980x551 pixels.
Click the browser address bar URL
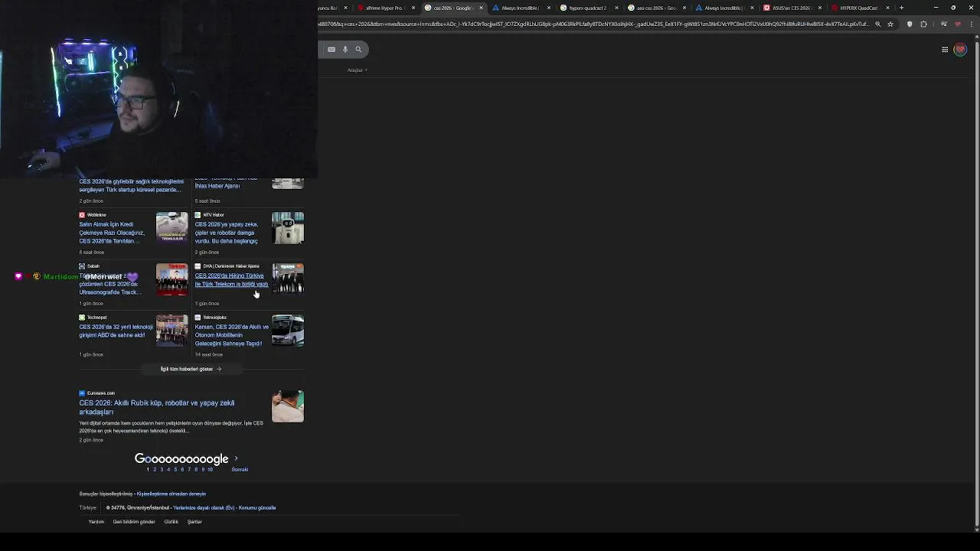tap(593, 24)
